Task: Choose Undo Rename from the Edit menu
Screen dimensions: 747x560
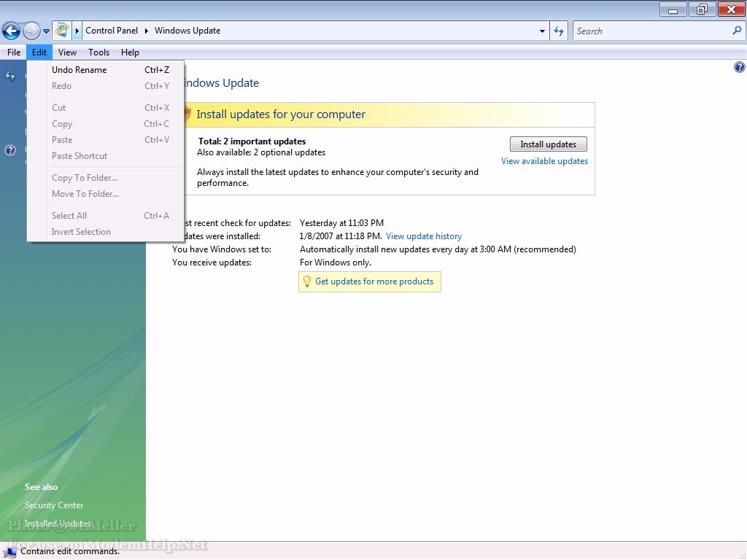Action: click(107, 69)
